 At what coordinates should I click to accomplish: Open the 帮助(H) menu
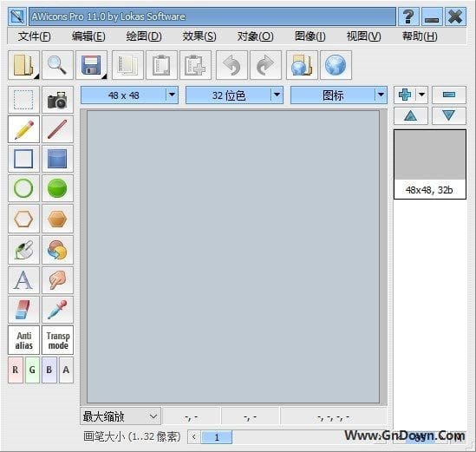click(x=420, y=36)
